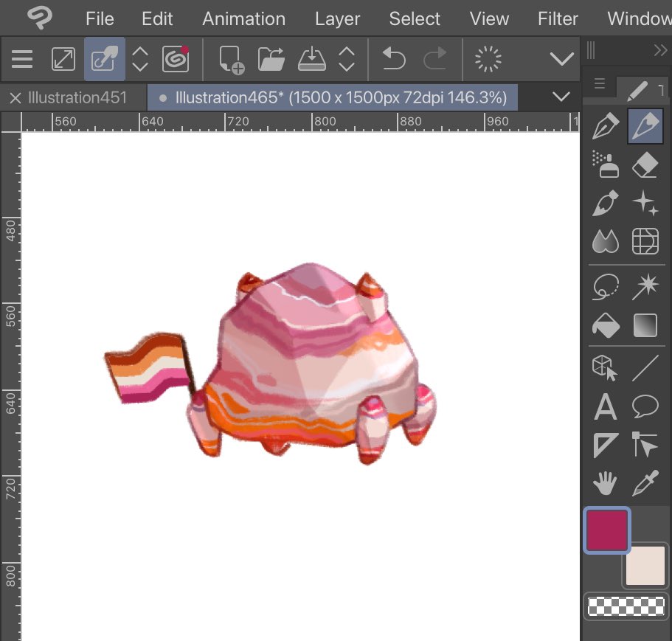Select the Illustration465 canvas tab

(x=332, y=97)
